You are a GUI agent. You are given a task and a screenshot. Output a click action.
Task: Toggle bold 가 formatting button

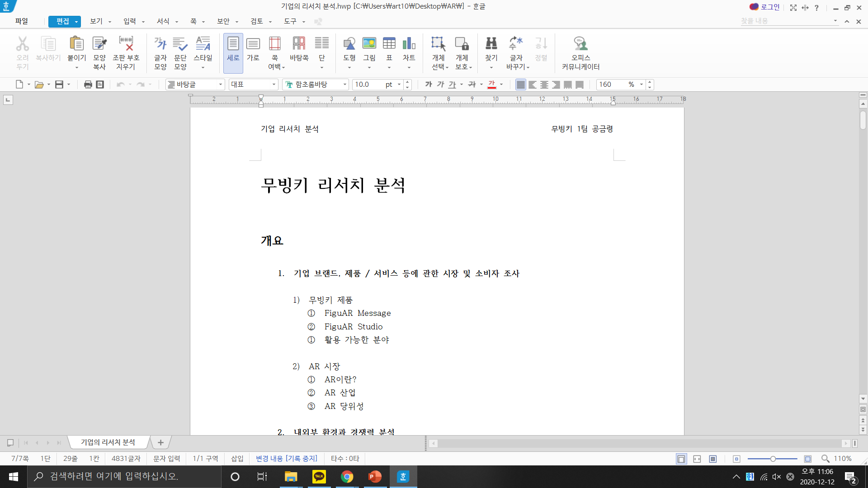429,84
